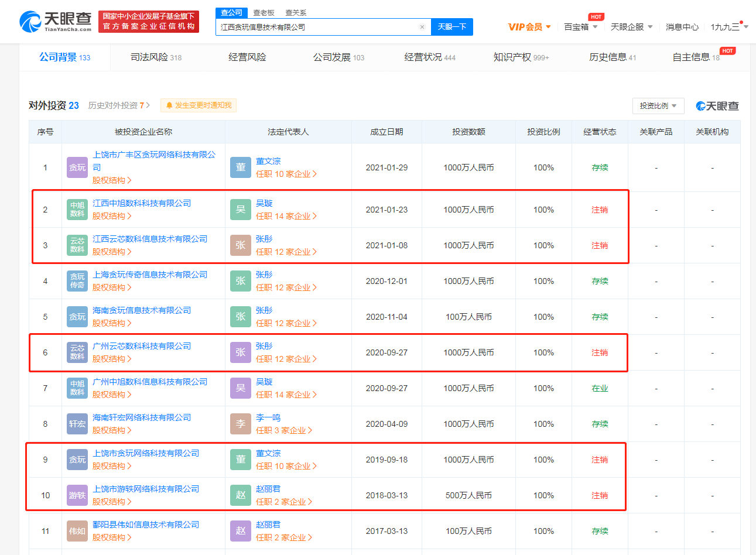The width and height of the screenshot is (756, 555).
Task: Click 吴 avatar beside 江西中旭数科
Action: [x=241, y=210]
